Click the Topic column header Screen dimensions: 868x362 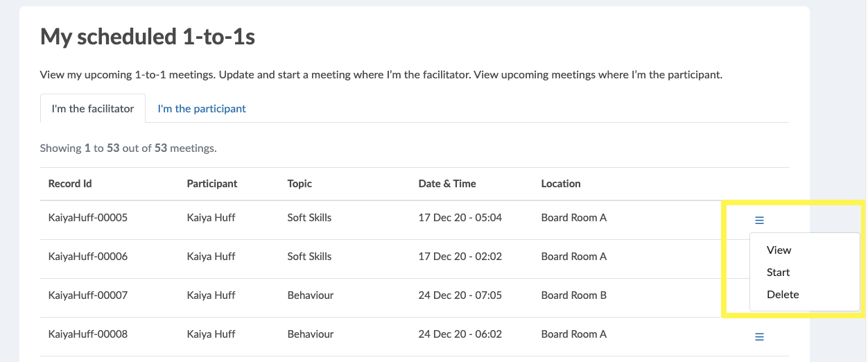pyautogui.click(x=300, y=184)
